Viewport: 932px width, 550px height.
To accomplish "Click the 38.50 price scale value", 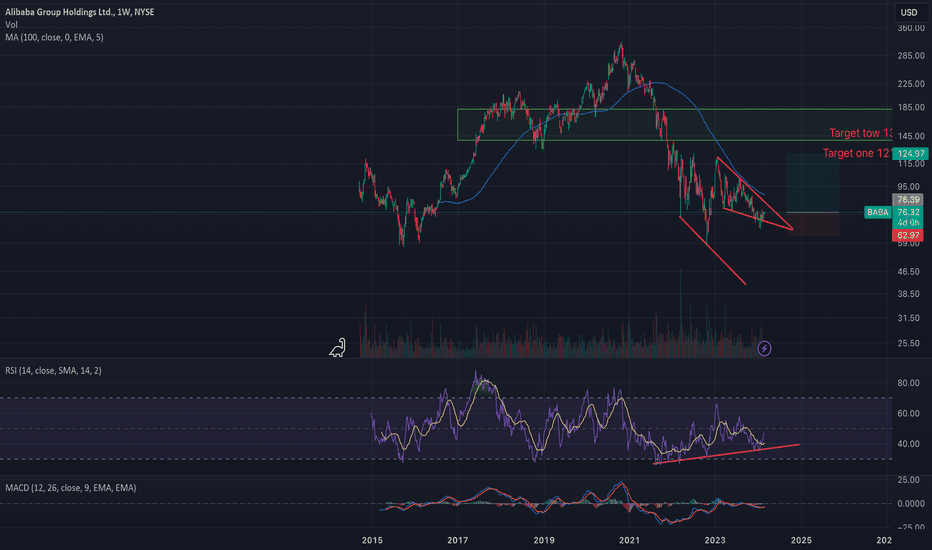I will [x=909, y=294].
